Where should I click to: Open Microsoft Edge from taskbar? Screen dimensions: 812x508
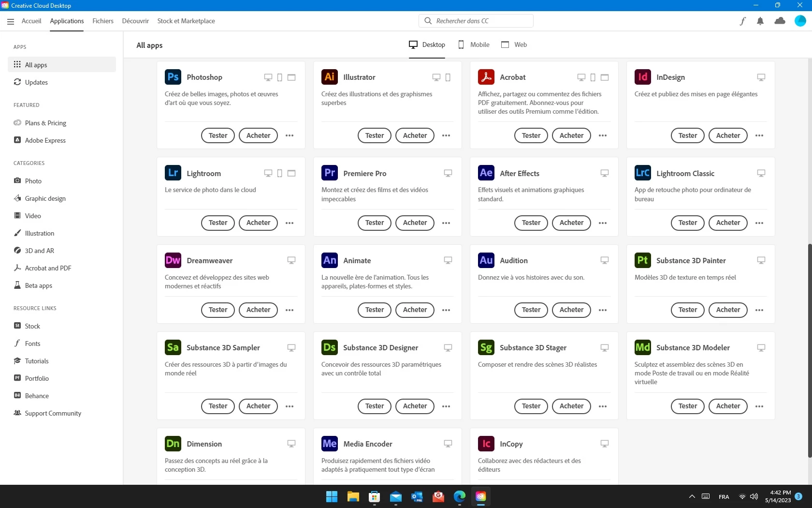click(459, 496)
